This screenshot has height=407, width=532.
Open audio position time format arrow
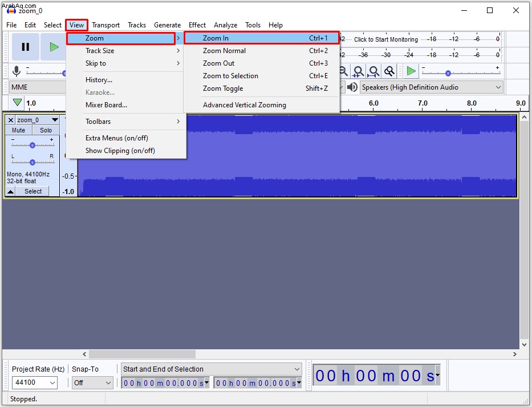(438, 375)
